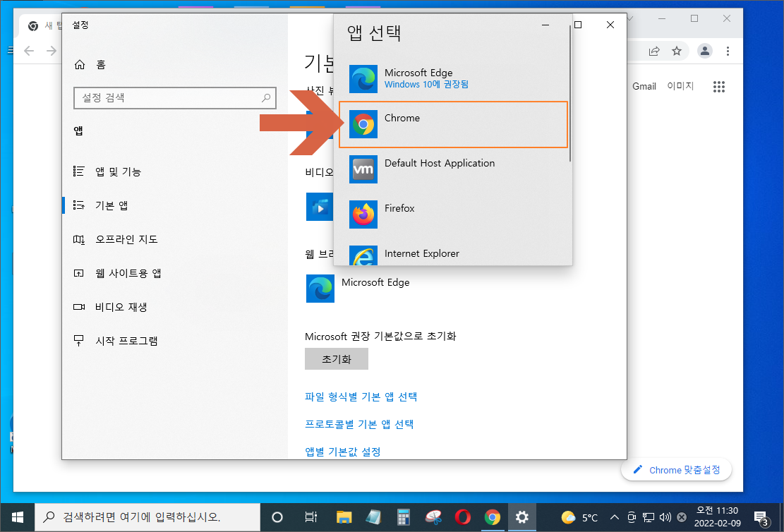The height and width of the screenshot is (532, 784).
Task: Open 프로토콜별 기본 앱 선택 link
Action: [359, 425]
